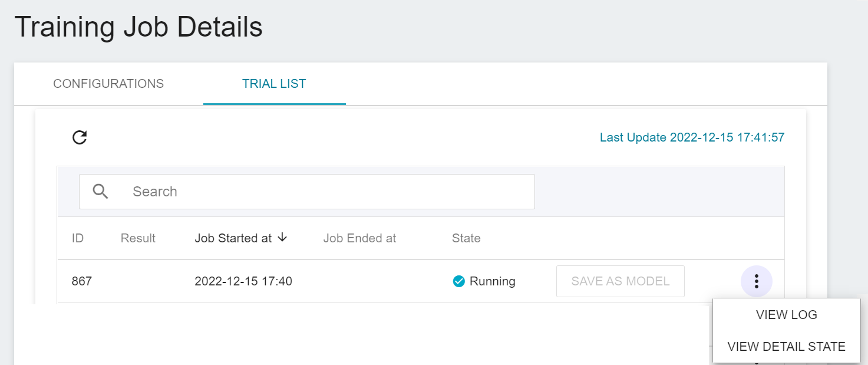Click the refresh trial list icon

pos(80,138)
